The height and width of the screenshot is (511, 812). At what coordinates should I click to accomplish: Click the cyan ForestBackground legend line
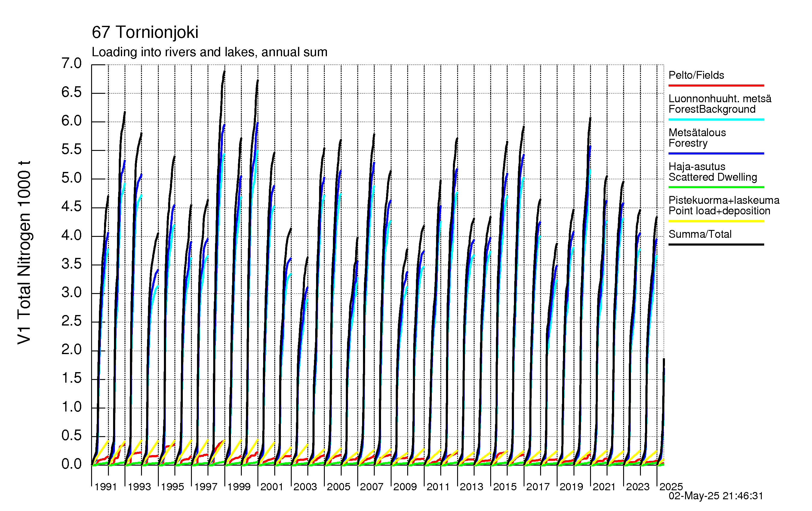716,119
